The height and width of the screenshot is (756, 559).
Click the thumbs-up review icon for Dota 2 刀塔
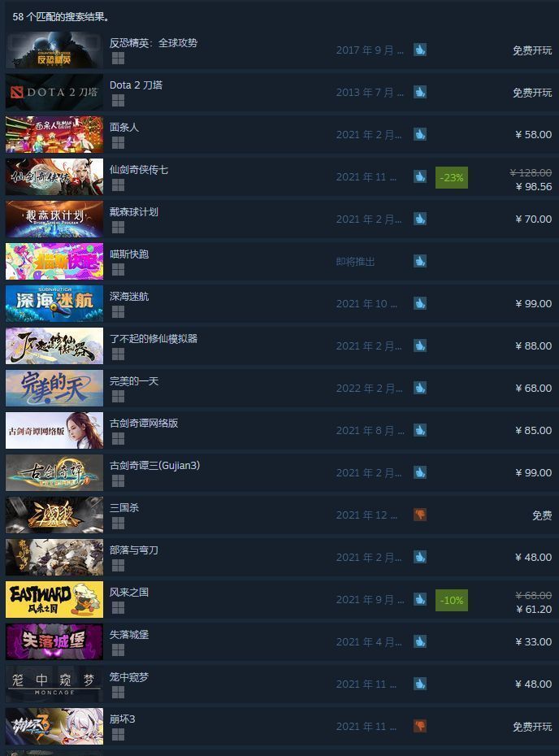click(420, 92)
